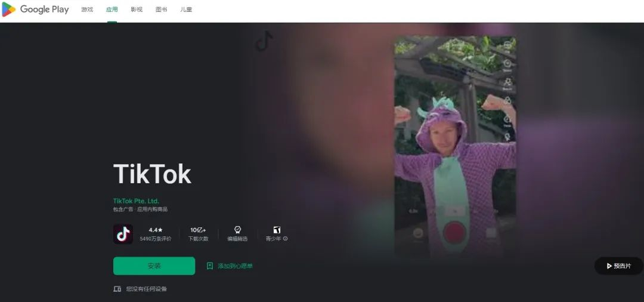
Task: Go to the 儿童 tab
Action: 186,10
